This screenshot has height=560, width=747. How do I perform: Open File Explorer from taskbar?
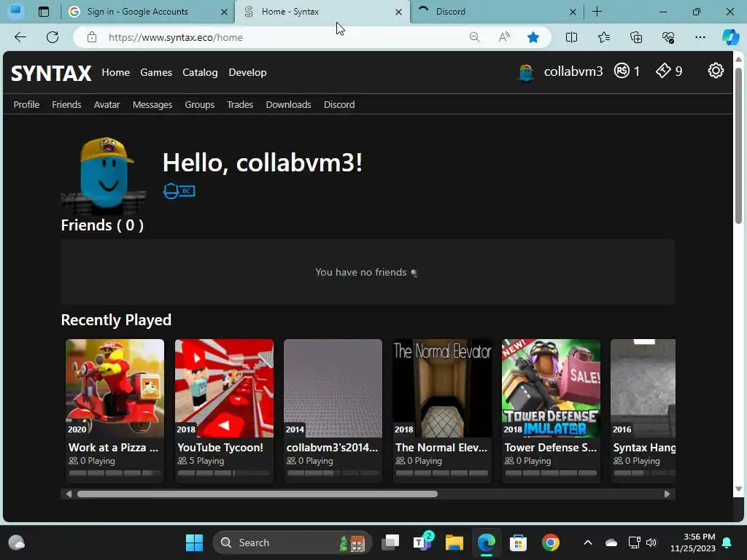454,542
